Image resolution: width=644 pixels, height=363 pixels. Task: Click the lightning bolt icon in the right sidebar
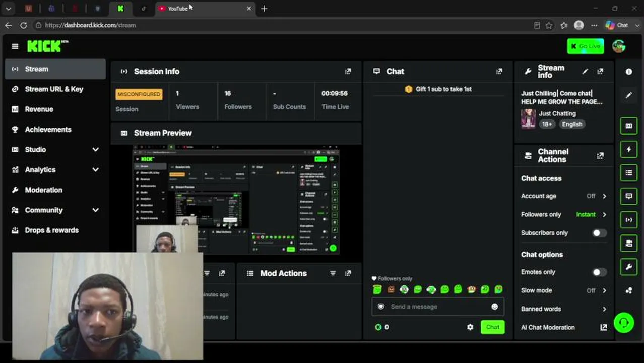click(x=629, y=149)
